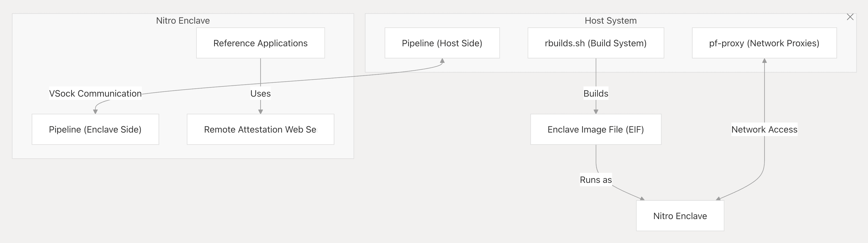The image size is (868, 243).
Task: Click the arrowhead entering Pipeline (Enclave Side)
Action: (x=95, y=111)
